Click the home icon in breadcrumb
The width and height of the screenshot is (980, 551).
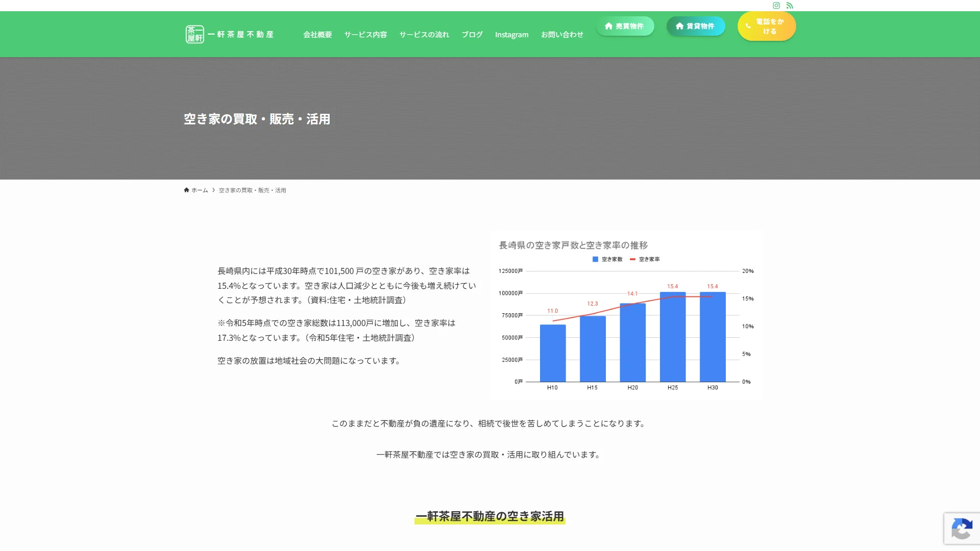(186, 190)
